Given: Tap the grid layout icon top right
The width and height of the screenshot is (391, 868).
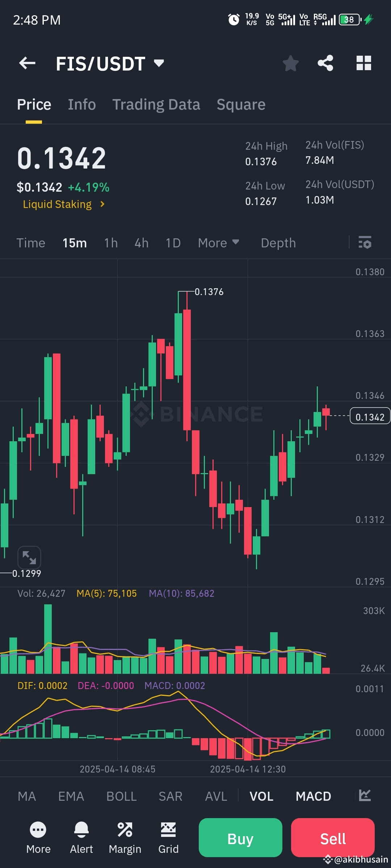Looking at the screenshot, I should [x=363, y=63].
